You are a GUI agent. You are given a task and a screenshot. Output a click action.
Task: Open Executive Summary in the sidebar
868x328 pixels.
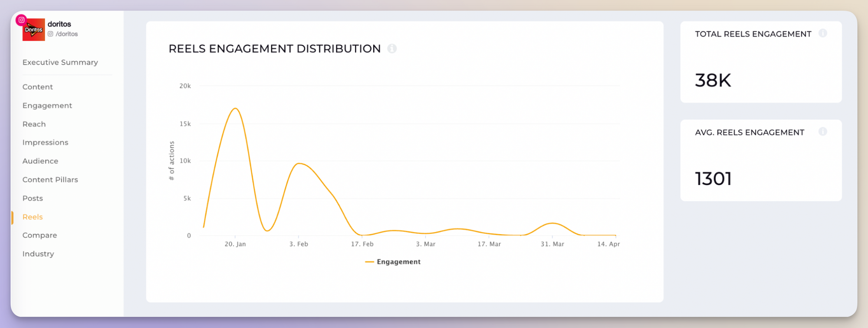pos(60,62)
